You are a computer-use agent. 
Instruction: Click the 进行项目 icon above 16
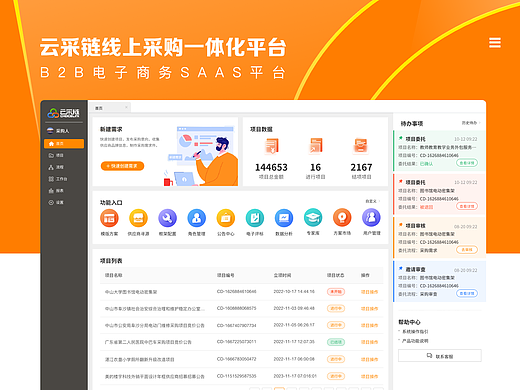pos(316,146)
